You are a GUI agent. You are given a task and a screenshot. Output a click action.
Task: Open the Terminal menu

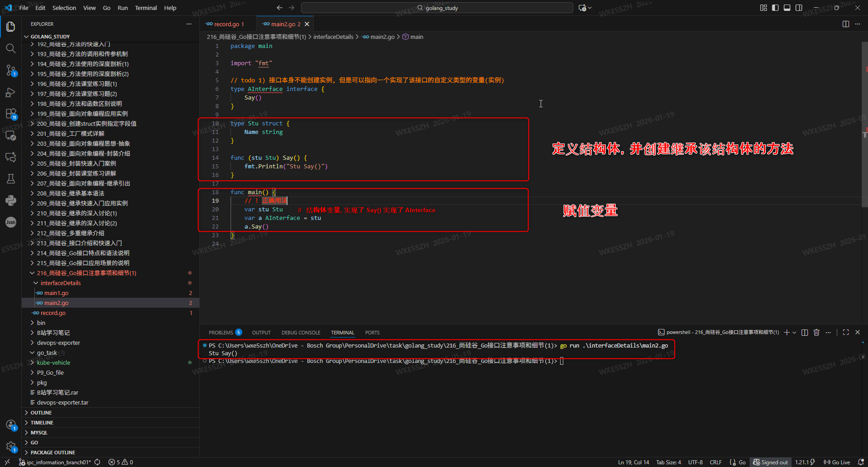pos(146,8)
